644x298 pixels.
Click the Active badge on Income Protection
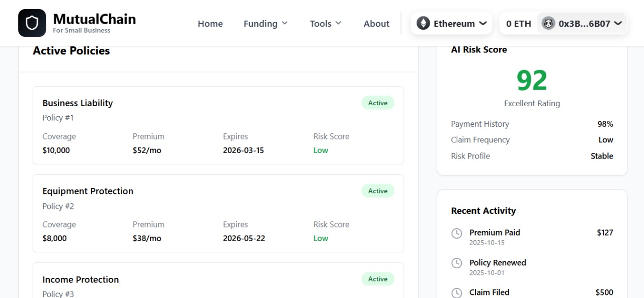[x=378, y=279]
